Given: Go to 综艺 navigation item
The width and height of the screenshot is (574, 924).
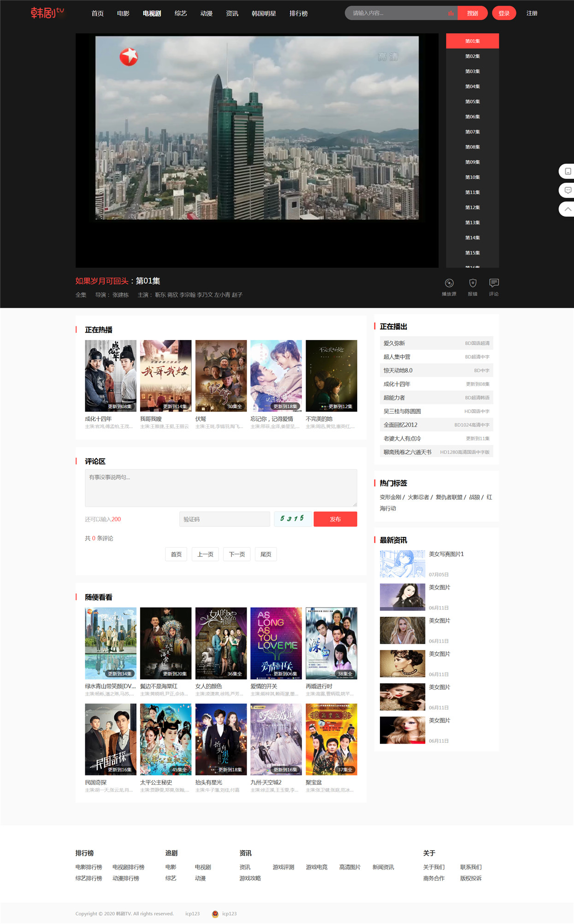Looking at the screenshot, I should click(181, 13).
